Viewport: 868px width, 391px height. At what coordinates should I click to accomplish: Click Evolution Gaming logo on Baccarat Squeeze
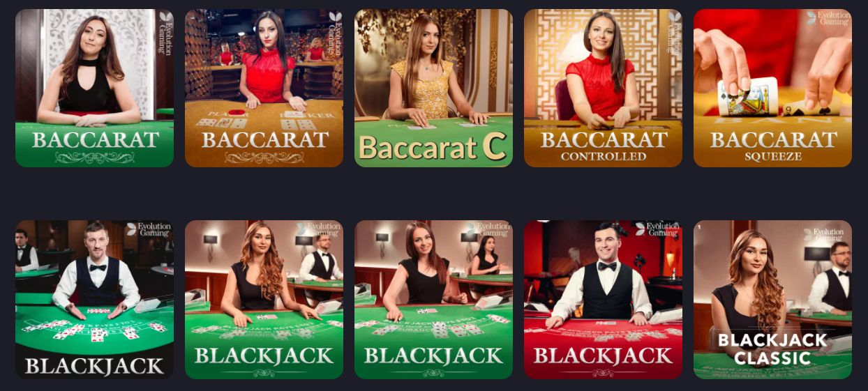tap(828, 17)
